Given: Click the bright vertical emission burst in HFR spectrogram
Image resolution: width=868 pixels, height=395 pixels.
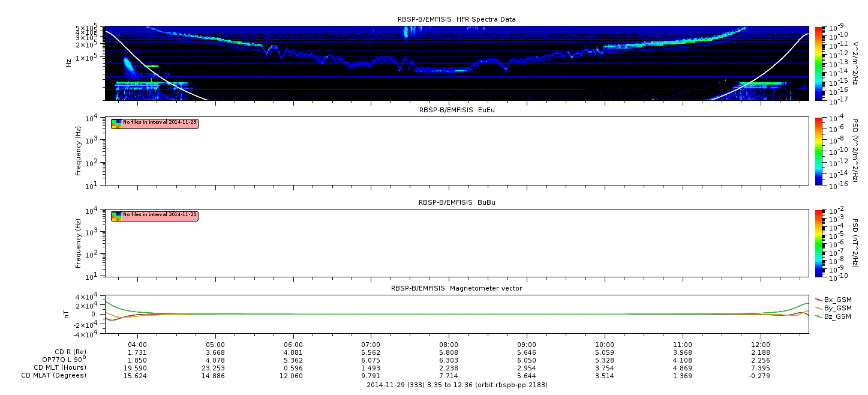Looking at the screenshot, I should (406, 32).
